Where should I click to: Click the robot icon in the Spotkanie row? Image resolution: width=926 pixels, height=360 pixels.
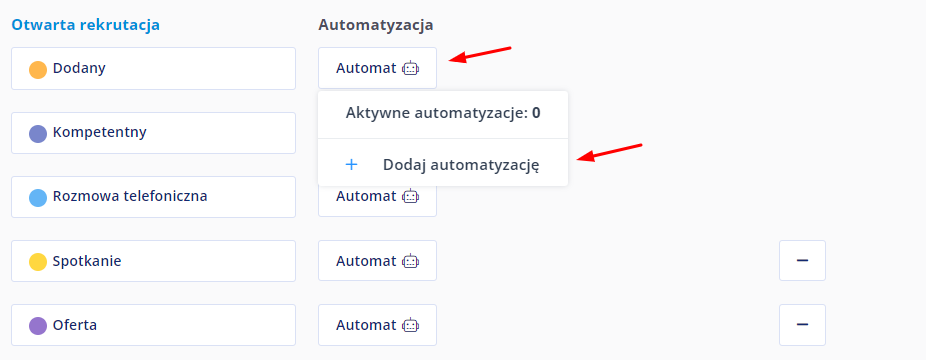[x=410, y=260]
